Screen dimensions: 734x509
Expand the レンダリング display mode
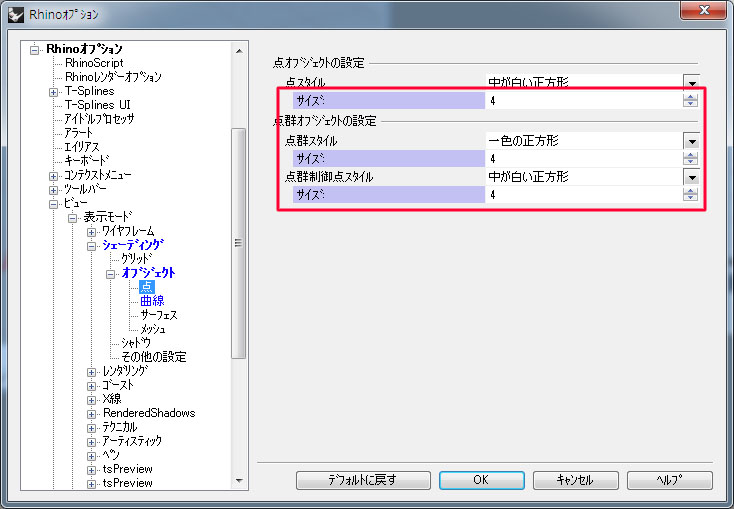tap(91, 372)
